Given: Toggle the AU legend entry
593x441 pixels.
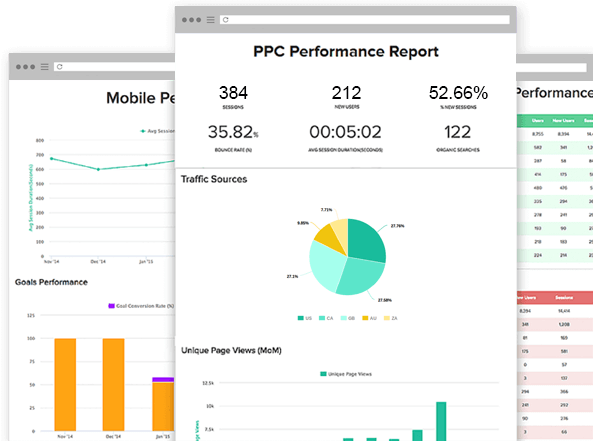Looking at the screenshot, I should click(369, 318).
